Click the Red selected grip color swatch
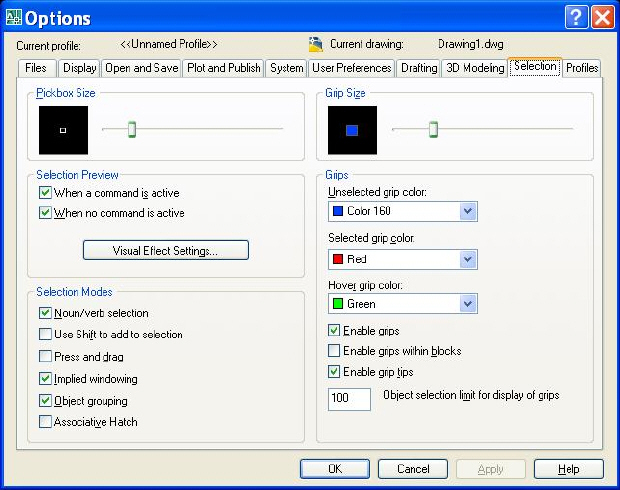This screenshot has width=620, height=490. click(338, 259)
